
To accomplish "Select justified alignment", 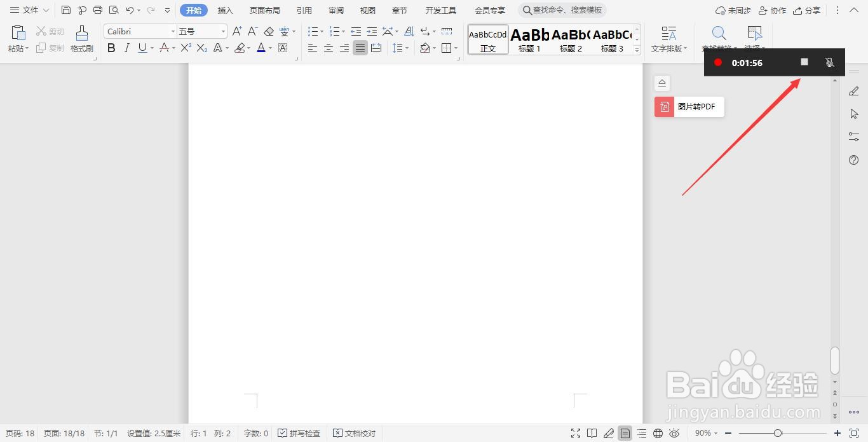I will [x=360, y=48].
